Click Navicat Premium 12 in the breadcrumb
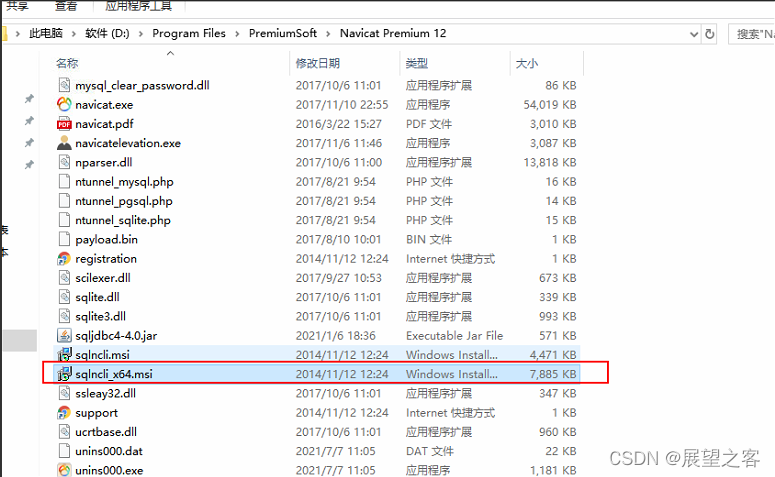This screenshot has width=775, height=477. tap(393, 34)
